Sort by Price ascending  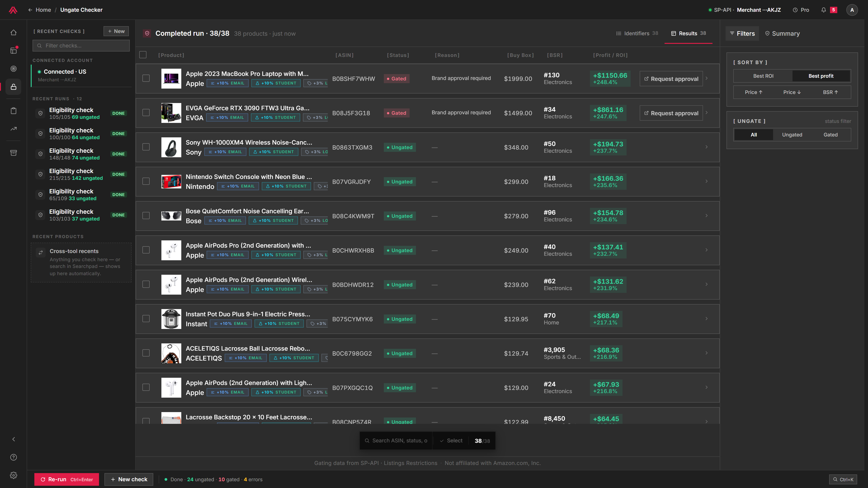(x=753, y=92)
